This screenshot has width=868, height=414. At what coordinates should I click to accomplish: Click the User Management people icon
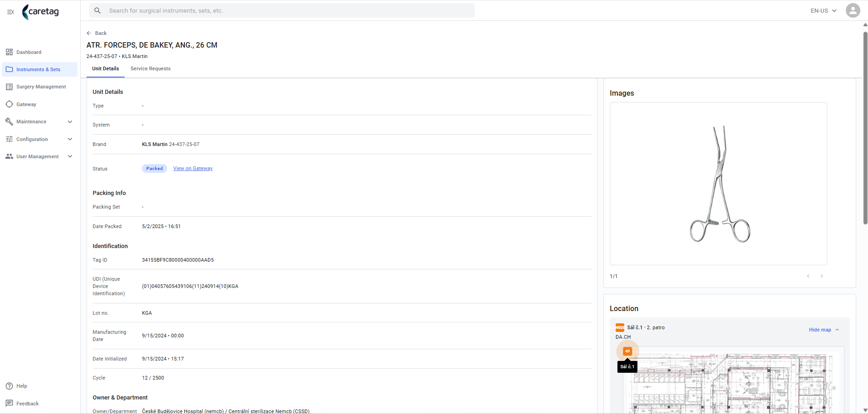point(9,156)
